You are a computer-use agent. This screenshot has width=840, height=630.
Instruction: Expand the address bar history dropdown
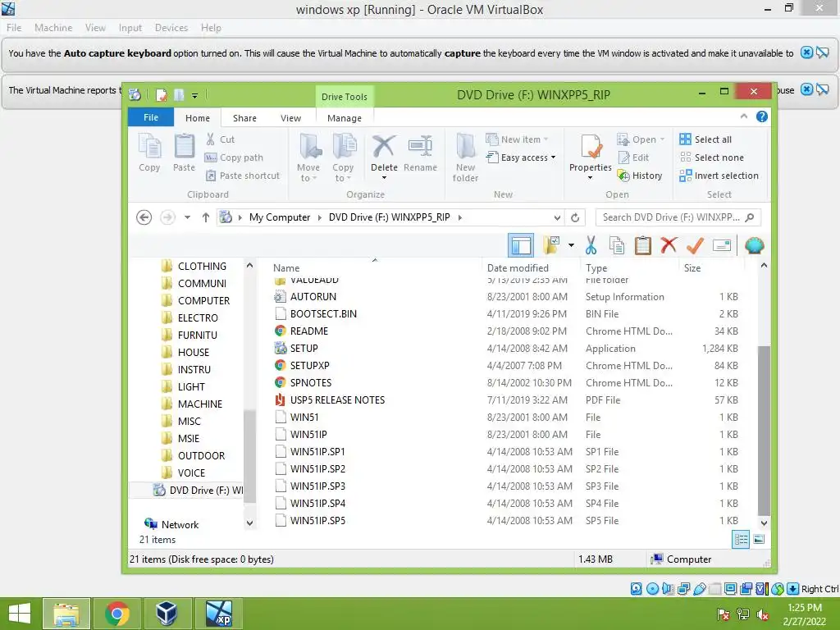point(557,217)
